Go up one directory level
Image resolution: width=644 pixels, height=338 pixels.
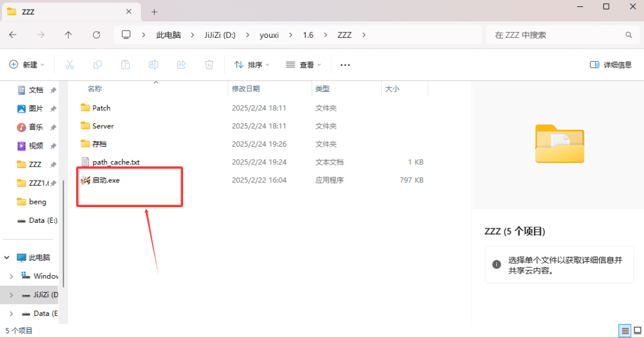[69, 35]
